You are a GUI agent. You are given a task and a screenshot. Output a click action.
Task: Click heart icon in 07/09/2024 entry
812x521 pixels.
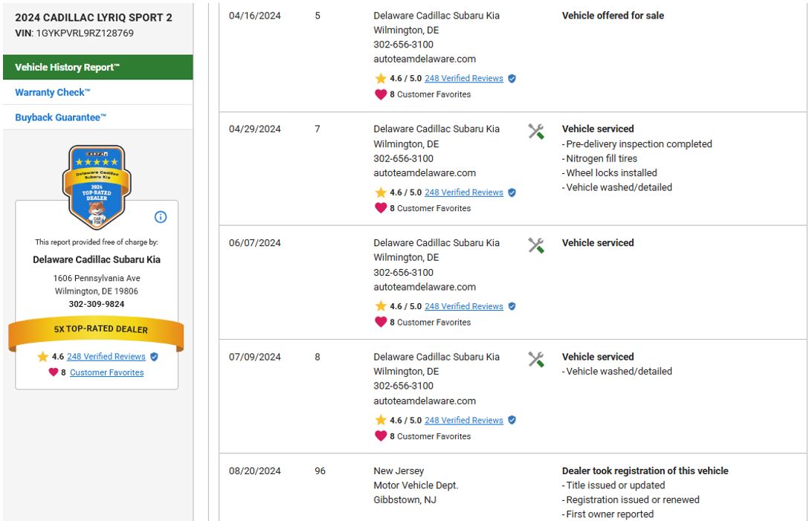pyautogui.click(x=381, y=436)
